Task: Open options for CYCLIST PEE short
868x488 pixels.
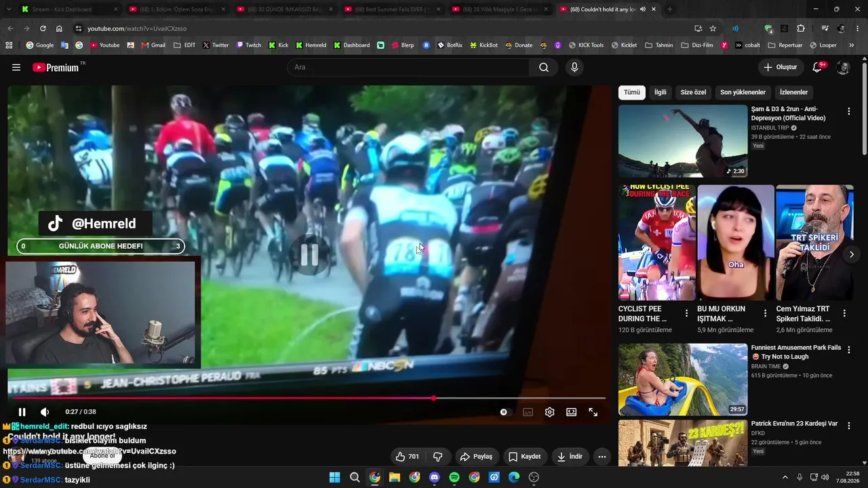Action: point(686,313)
